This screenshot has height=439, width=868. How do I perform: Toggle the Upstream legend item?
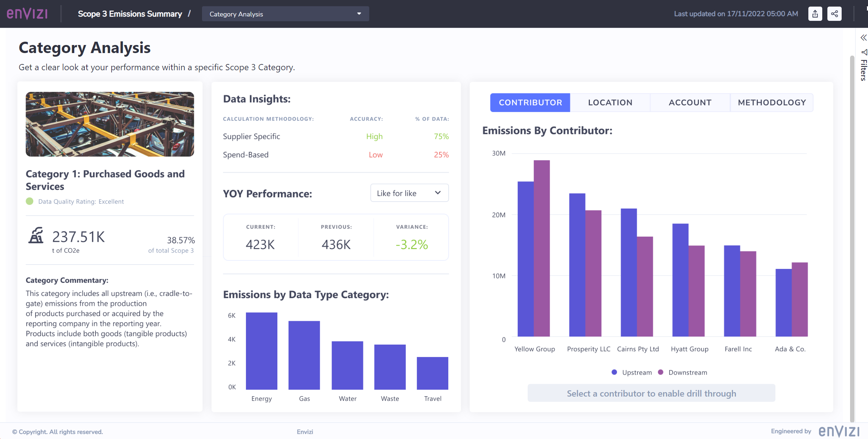pos(632,372)
